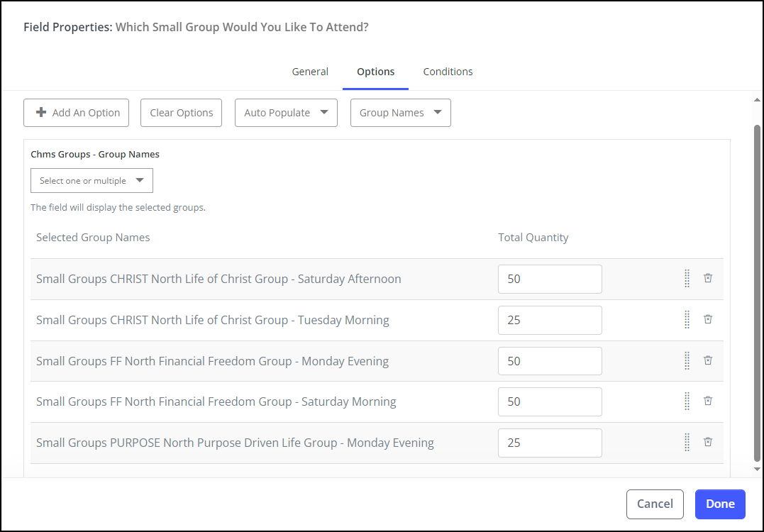Click the quantity field showing 50 for Saturday Afternoon
Screen dimensions: 764x532
(550, 279)
